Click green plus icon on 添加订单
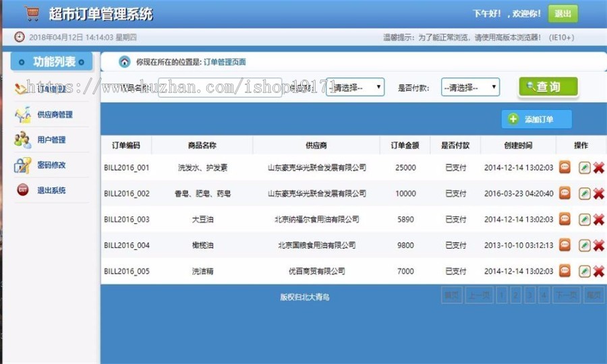The width and height of the screenshot is (607, 364). pos(513,119)
